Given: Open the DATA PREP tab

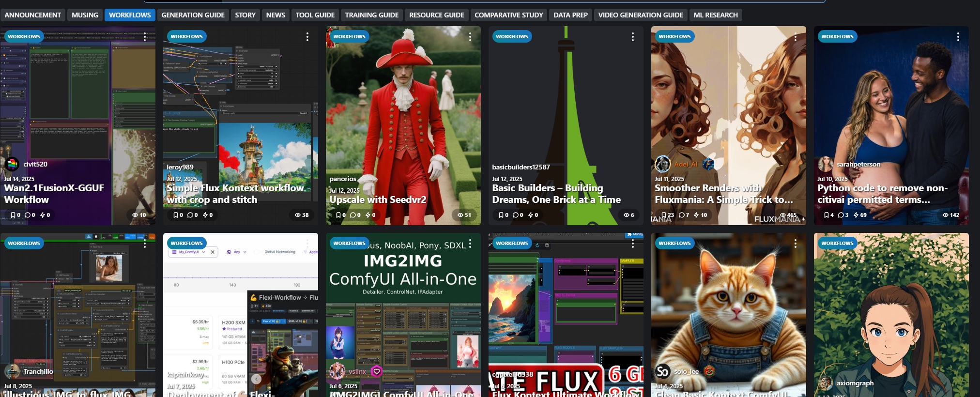Looking at the screenshot, I should point(570,15).
